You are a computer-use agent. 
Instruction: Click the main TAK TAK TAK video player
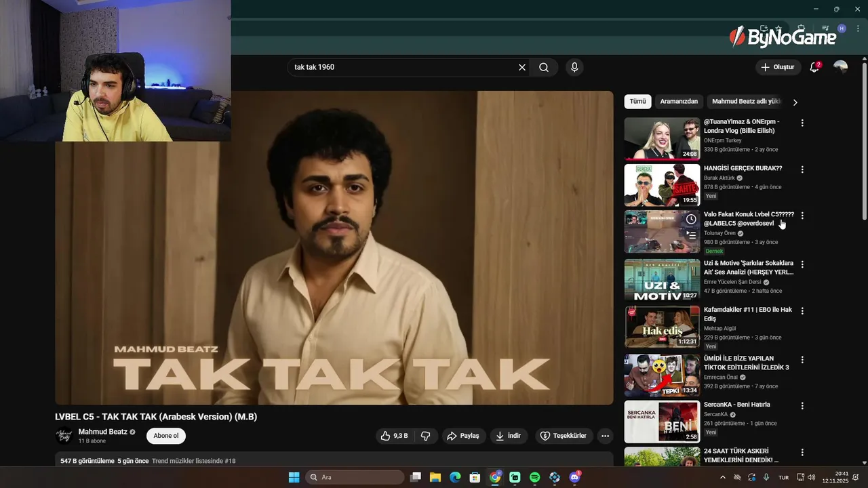(334, 248)
